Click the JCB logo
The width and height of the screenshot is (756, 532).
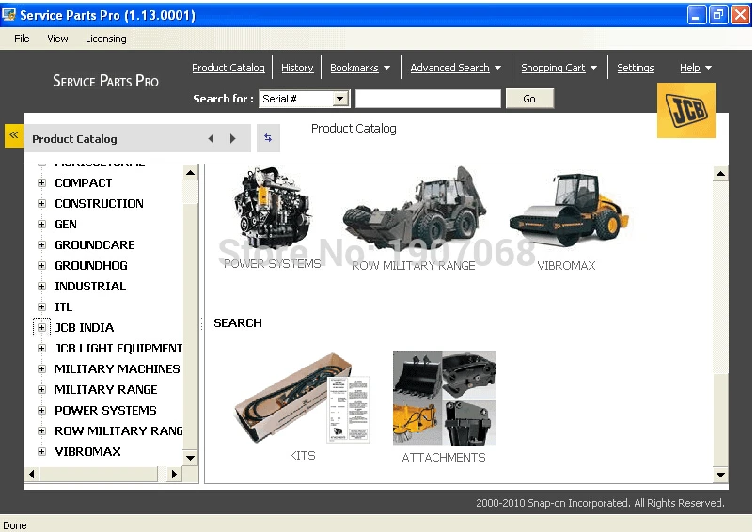click(x=686, y=110)
